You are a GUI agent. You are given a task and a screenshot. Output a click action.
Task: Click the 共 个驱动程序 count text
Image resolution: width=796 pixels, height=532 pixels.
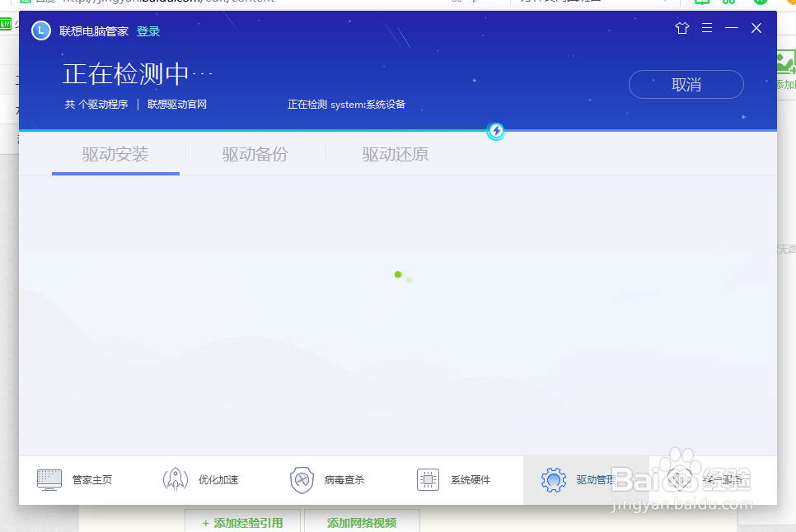coord(96,105)
